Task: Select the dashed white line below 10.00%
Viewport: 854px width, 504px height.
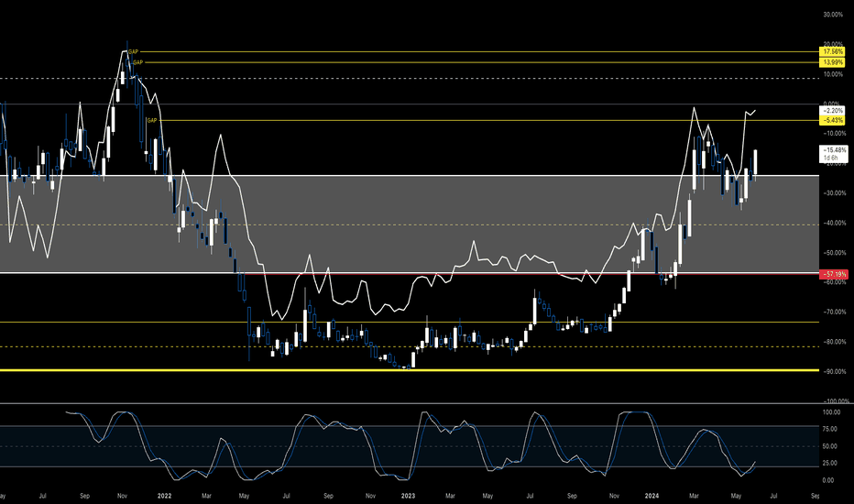Action: coord(410,79)
